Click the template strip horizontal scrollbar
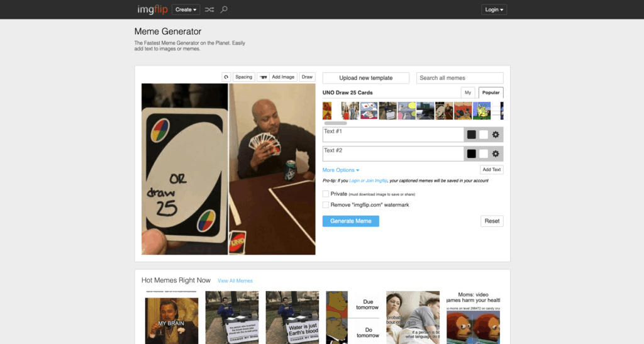Viewport: 644px width, 344px height. (336, 123)
